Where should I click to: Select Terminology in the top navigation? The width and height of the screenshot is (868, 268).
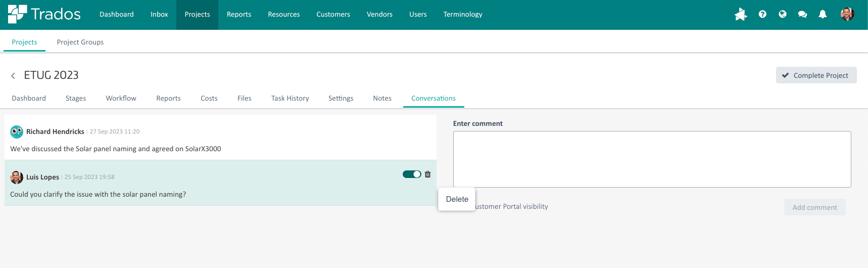463,14
